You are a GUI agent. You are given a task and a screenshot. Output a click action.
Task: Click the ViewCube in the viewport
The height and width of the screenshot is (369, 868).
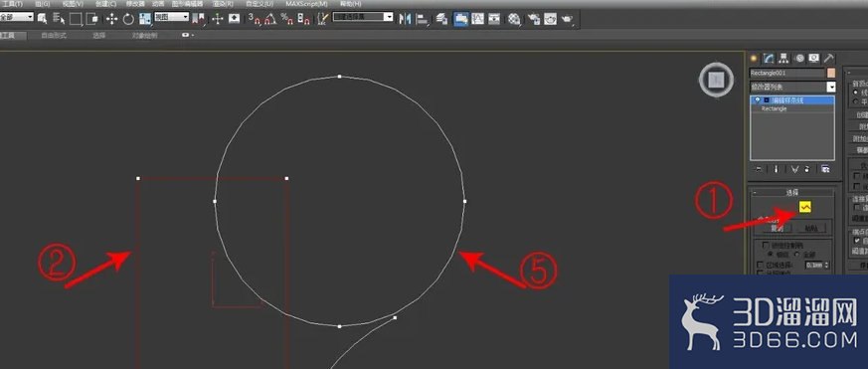(716, 81)
